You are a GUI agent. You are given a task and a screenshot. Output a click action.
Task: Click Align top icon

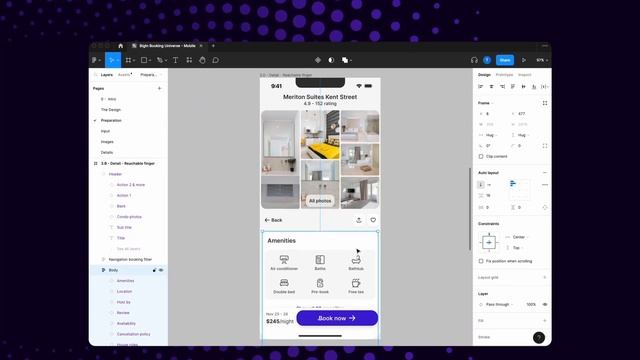click(x=513, y=87)
